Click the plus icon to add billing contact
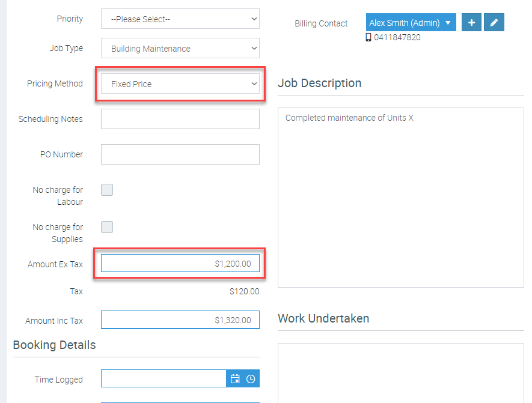 point(471,23)
